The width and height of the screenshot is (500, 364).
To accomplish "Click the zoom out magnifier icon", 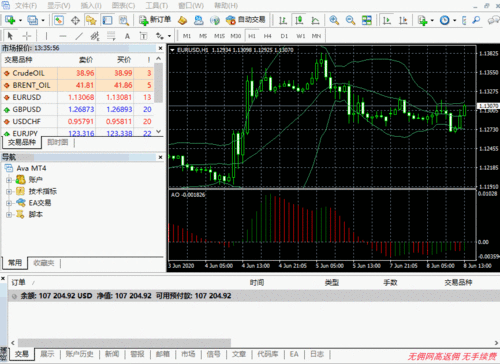I will click(350, 20).
